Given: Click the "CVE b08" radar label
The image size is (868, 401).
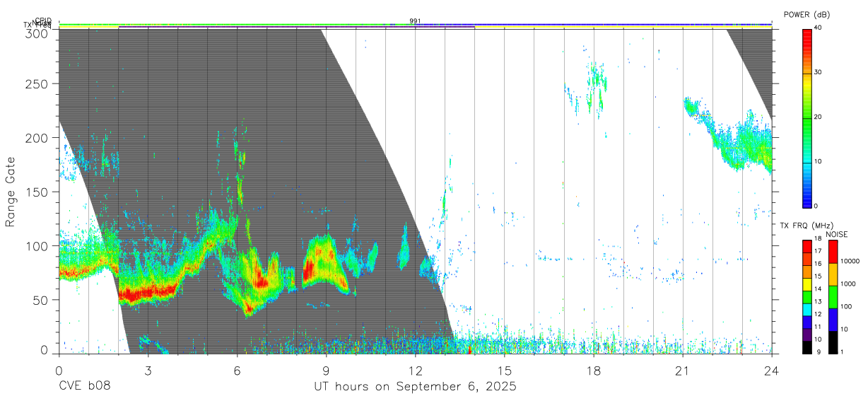Looking at the screenshot, I should click(x=84, y=387).
